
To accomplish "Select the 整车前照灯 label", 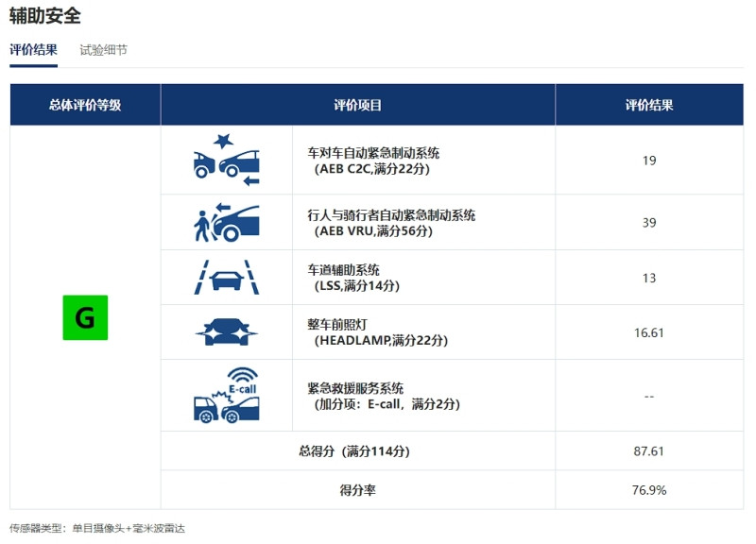I will 337,325.
